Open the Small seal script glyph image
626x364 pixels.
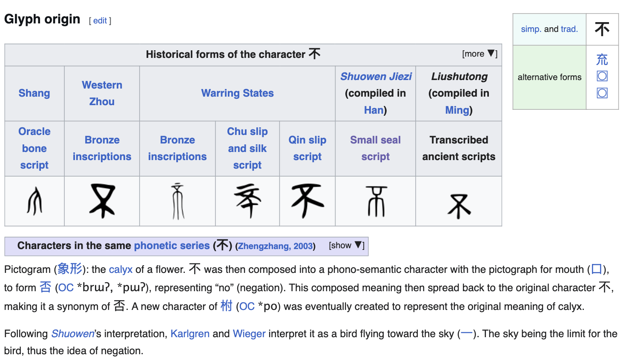click(376, 201)
